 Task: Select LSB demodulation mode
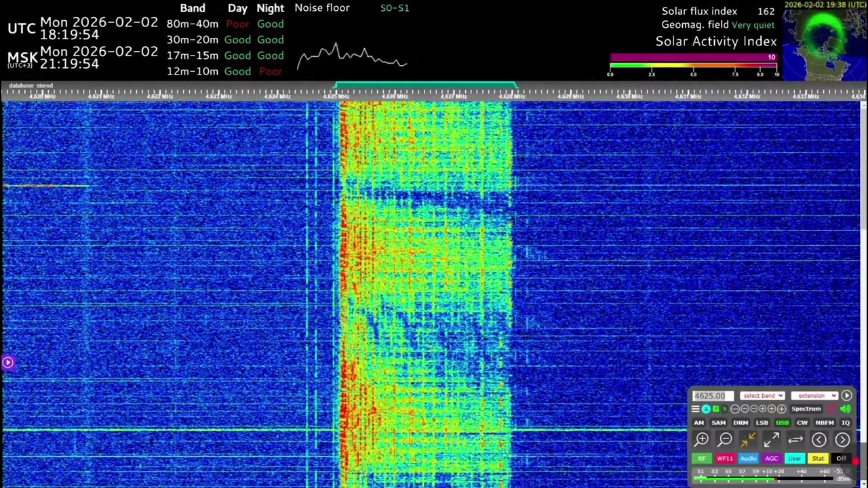coord(762,423)
